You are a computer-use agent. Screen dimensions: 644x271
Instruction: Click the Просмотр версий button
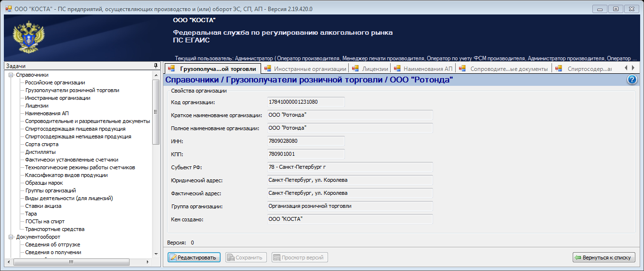pos(300,257)
